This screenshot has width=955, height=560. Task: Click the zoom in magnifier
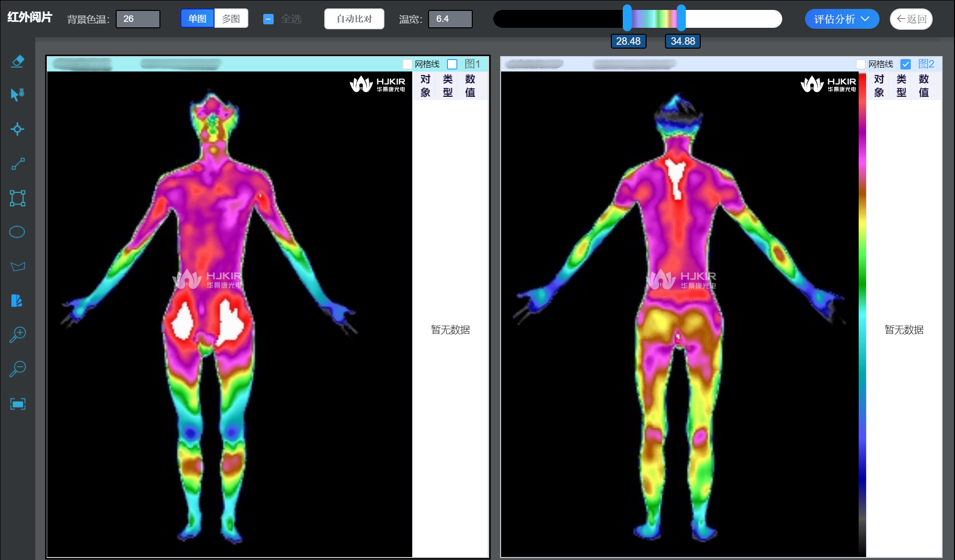(17, 335)
